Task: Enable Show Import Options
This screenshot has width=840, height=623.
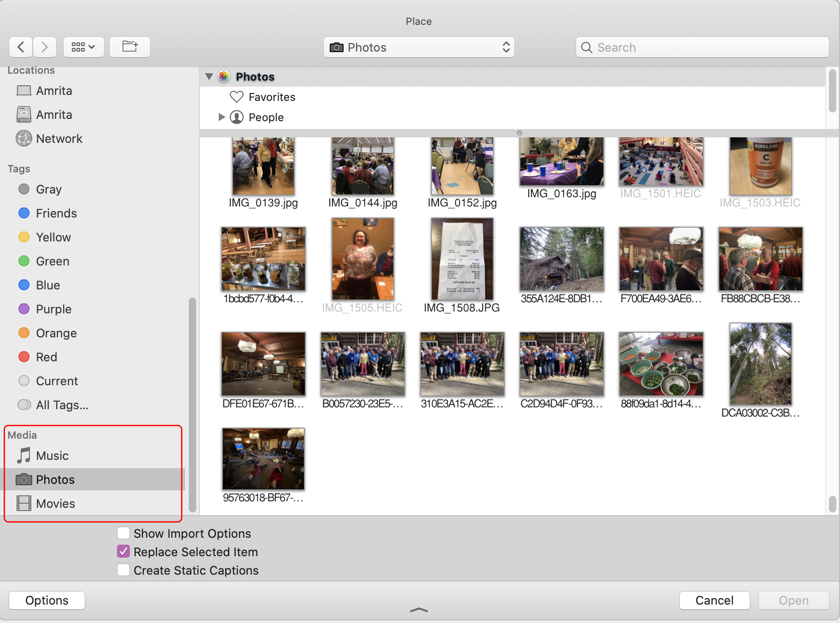Action: click(123, 533)
